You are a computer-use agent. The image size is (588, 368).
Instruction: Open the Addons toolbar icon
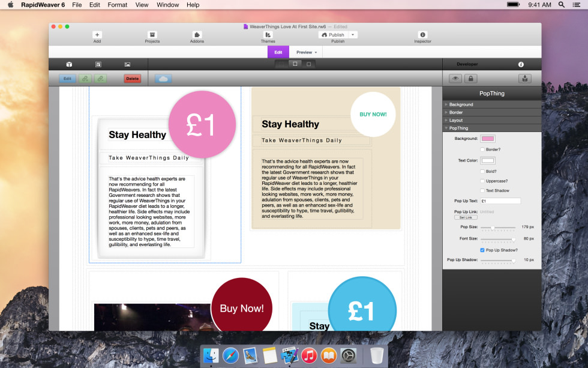pos(197,35)
